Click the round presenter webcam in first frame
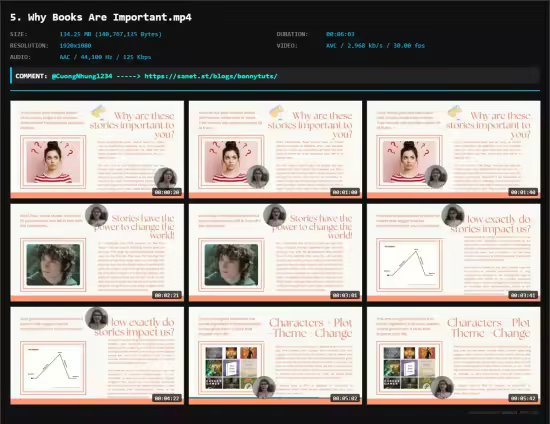The width and height of the screenshot is (550, 424). [166, 178]
